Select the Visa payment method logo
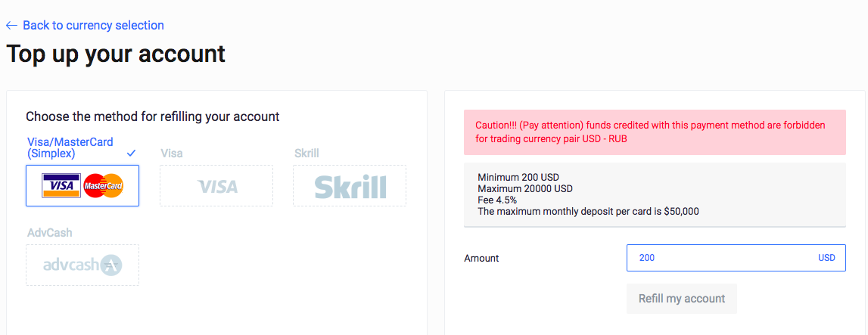 pos(217,186)
